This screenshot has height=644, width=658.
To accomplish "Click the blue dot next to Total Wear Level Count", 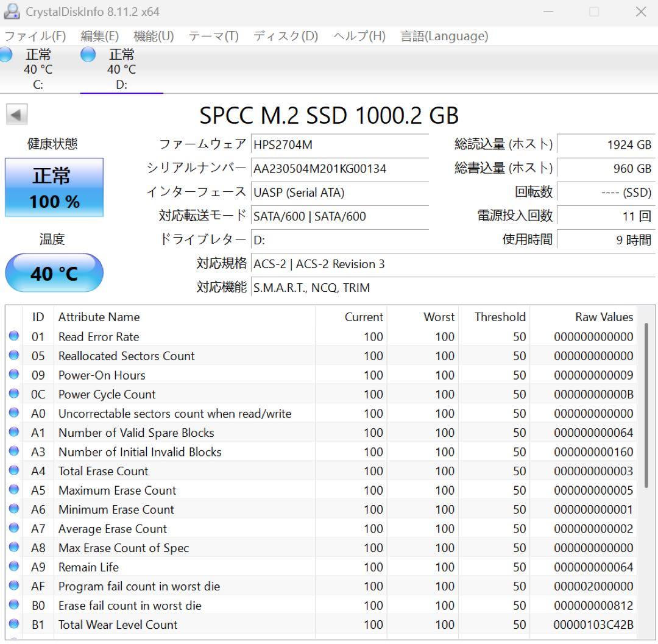I will [x=14, y=625].
